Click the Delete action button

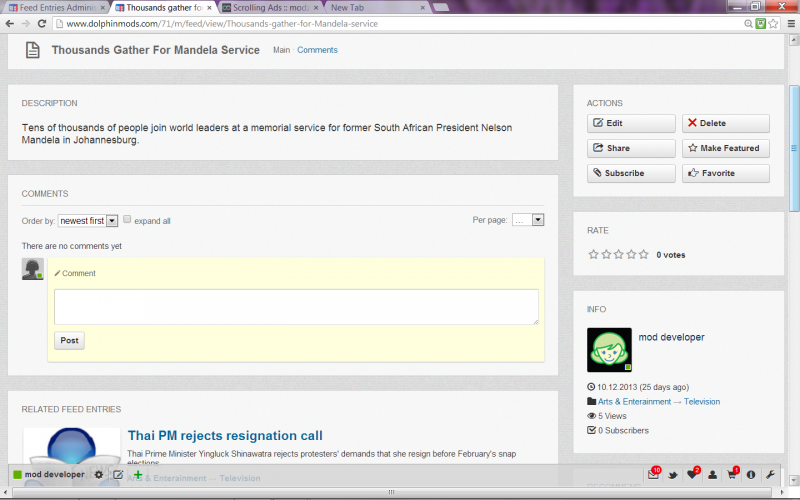726,123
